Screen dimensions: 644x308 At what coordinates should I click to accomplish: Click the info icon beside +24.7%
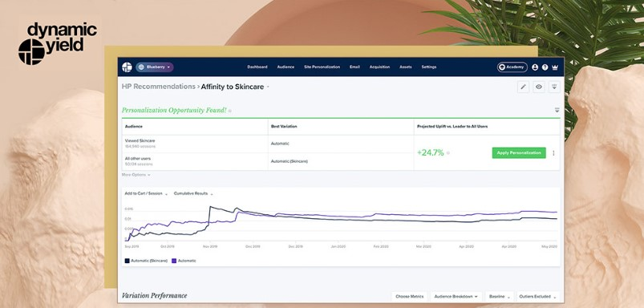(448, 153)
